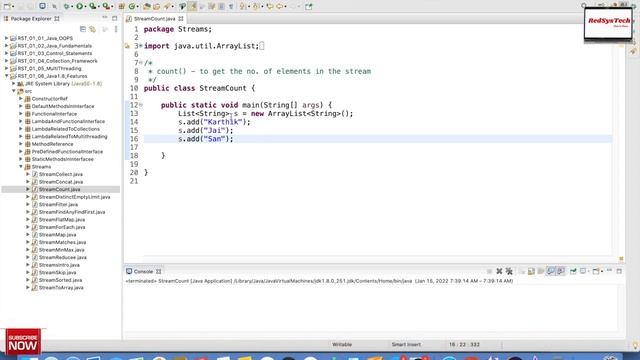Toggle Pin Console button
Viewport: 640px width, 360px height.
[x=573, y=271]
